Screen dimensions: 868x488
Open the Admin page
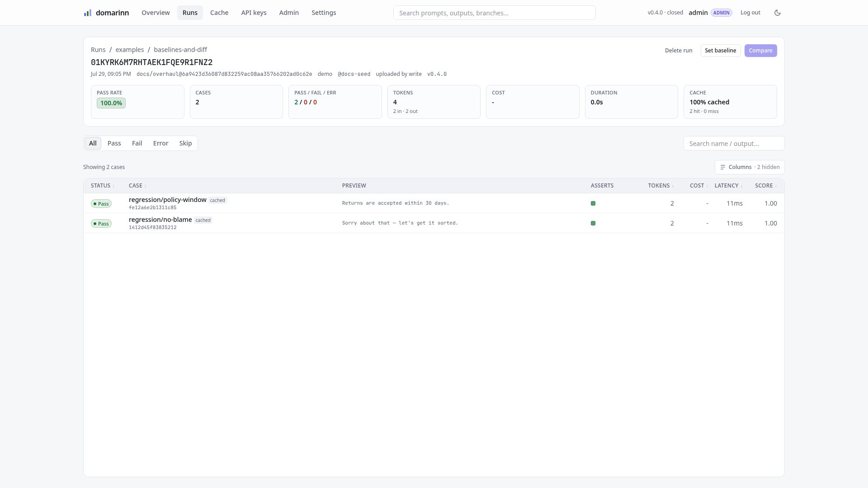click(x=289, y=13)
